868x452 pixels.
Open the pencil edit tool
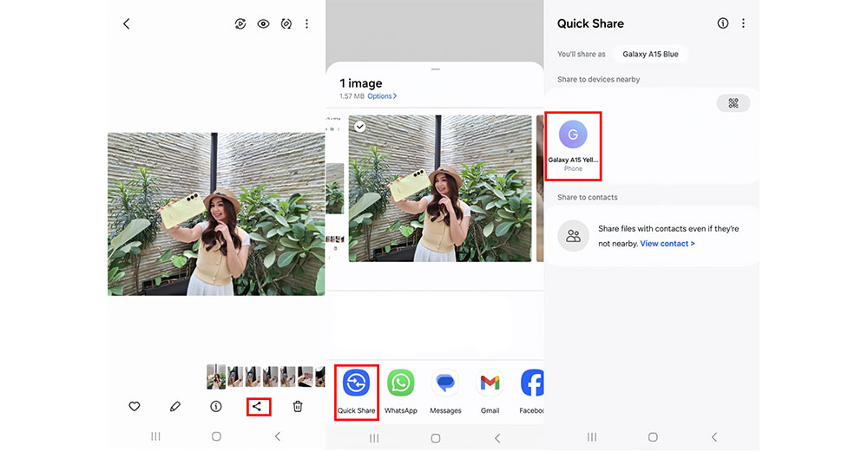coord(175,406)
